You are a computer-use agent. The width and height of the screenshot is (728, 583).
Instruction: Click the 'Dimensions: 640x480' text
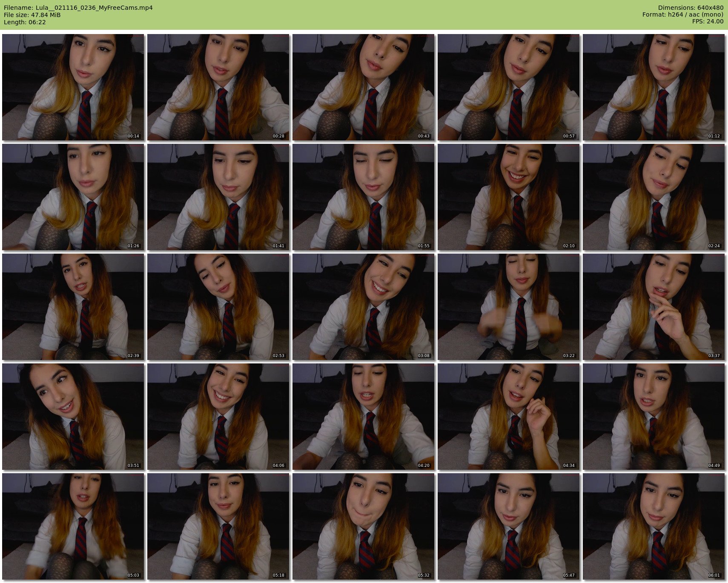click(x=691, y=8)
